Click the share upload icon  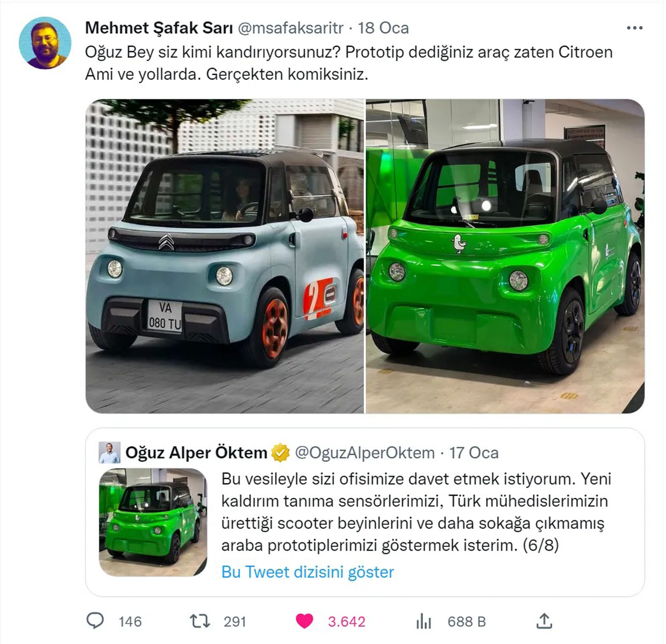[544, 621]
